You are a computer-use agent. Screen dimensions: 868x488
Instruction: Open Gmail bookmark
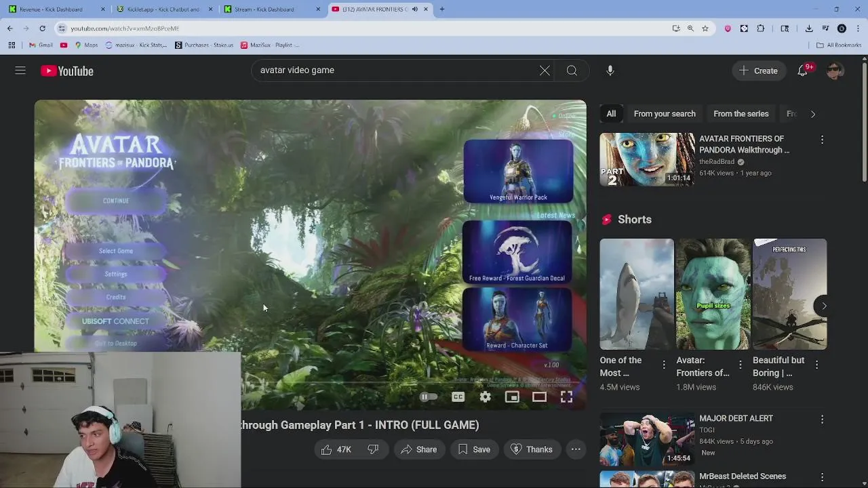click(41, 45)
